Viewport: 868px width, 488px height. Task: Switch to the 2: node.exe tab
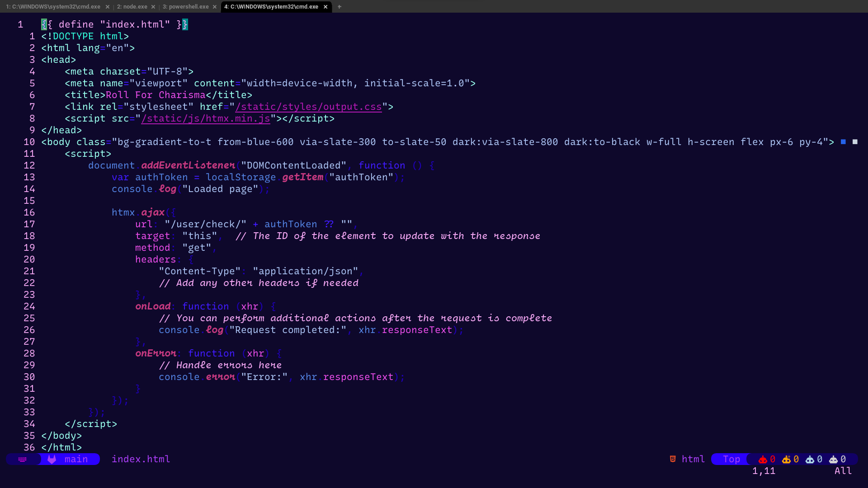coord(132,7)
